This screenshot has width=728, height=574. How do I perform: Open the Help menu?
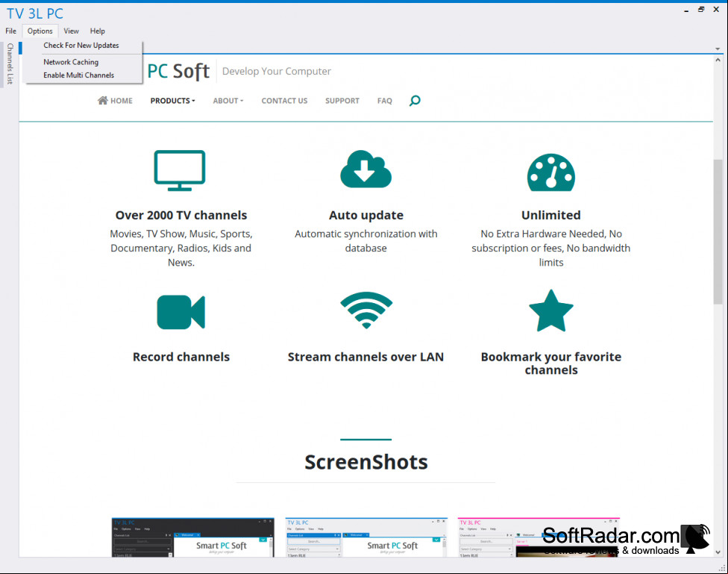[x=98, y=31]
